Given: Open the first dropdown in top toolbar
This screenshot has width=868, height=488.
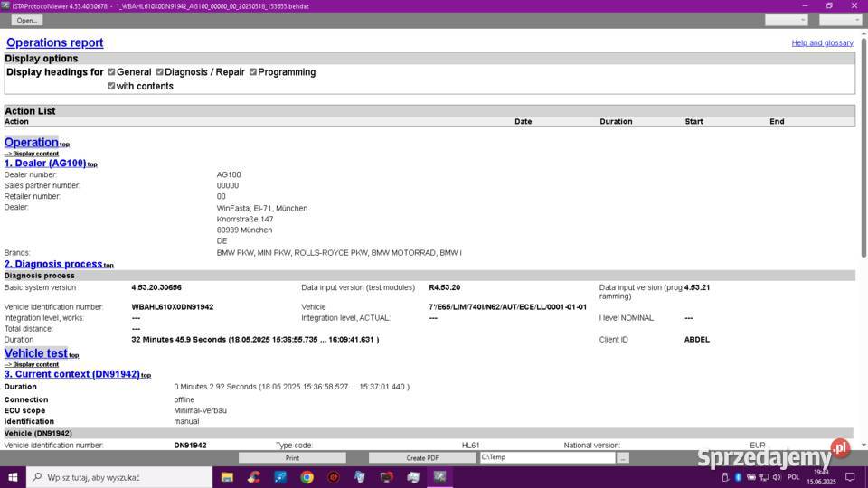Looking at the screenshot, I should [786, 20].
